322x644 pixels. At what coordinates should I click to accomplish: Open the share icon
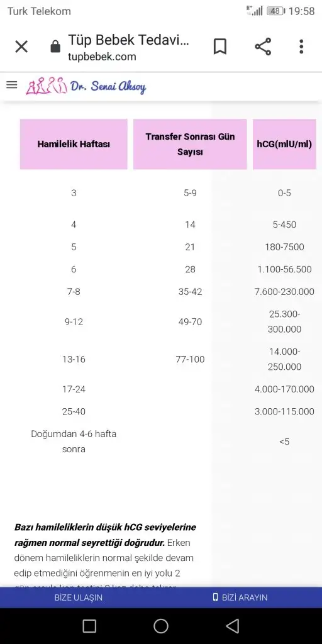(263, 47)
